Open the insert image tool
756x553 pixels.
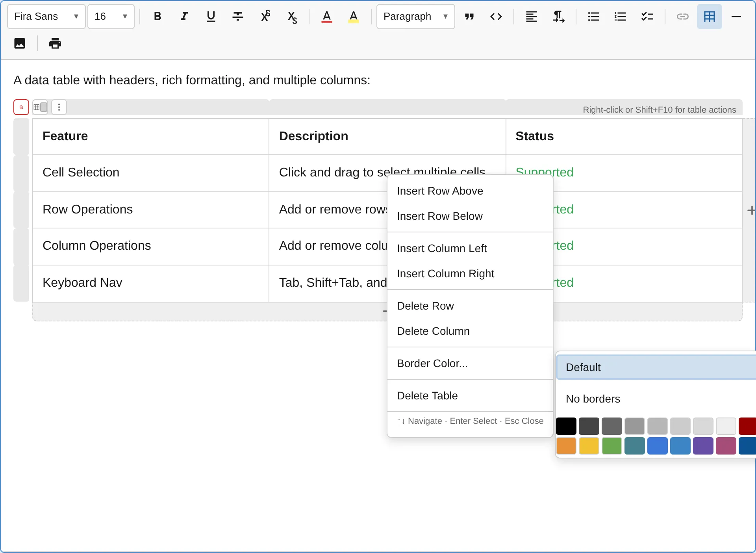coord(19,43)
